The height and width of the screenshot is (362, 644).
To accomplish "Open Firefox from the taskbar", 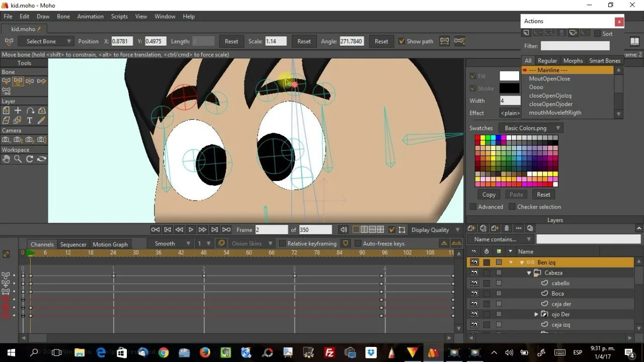I will 204,352.
